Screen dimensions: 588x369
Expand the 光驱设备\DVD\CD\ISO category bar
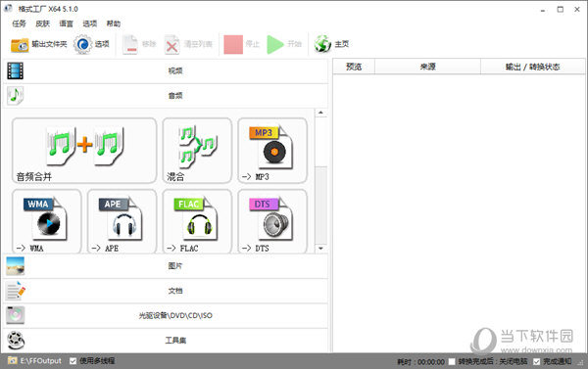click(x=166, y=315)
